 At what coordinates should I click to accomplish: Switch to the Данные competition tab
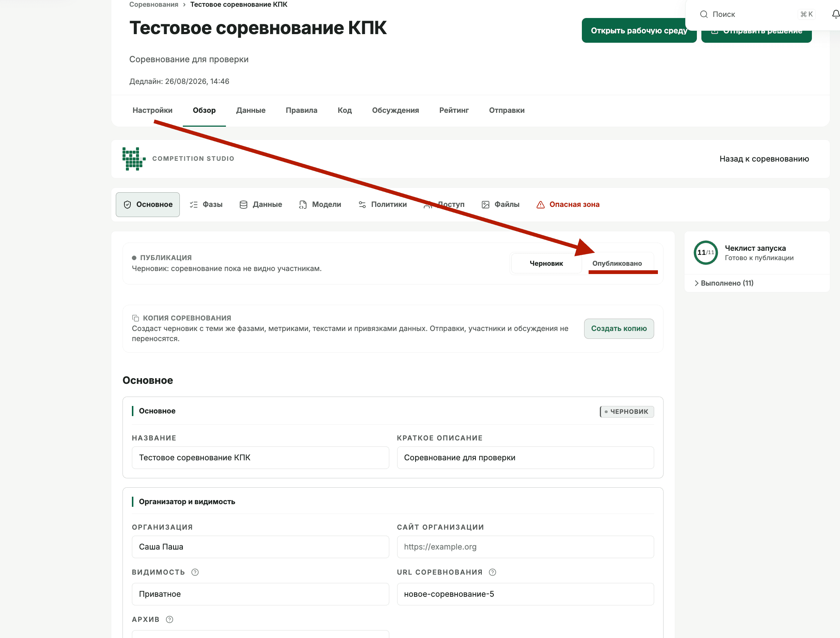click(x=251, y=110)
